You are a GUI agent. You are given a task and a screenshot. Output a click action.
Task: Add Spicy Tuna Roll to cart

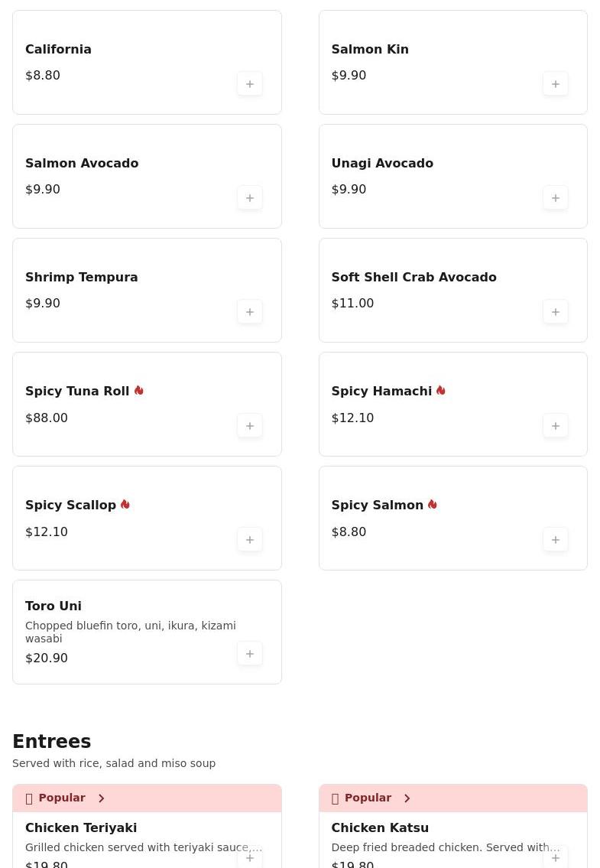[x=250, y=426]
